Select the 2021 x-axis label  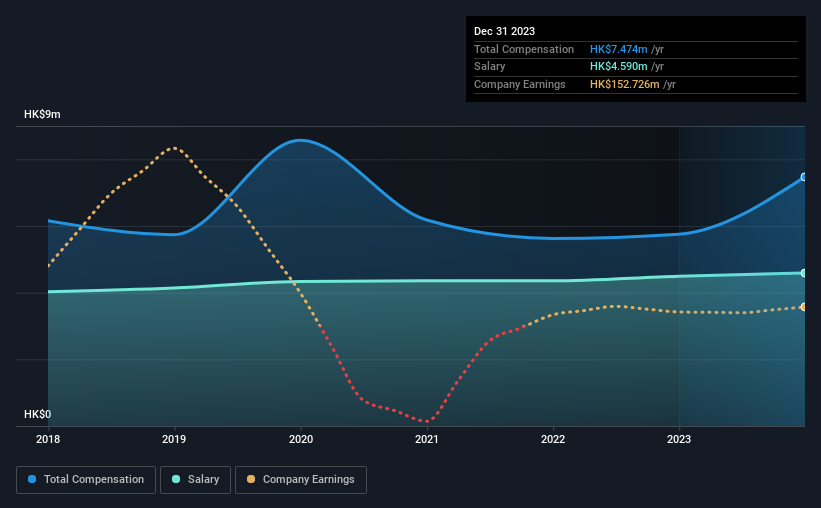click(427, 439)
